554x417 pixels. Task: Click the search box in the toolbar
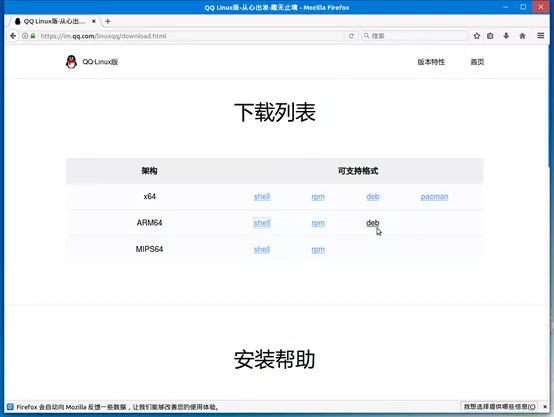[414, 36]
